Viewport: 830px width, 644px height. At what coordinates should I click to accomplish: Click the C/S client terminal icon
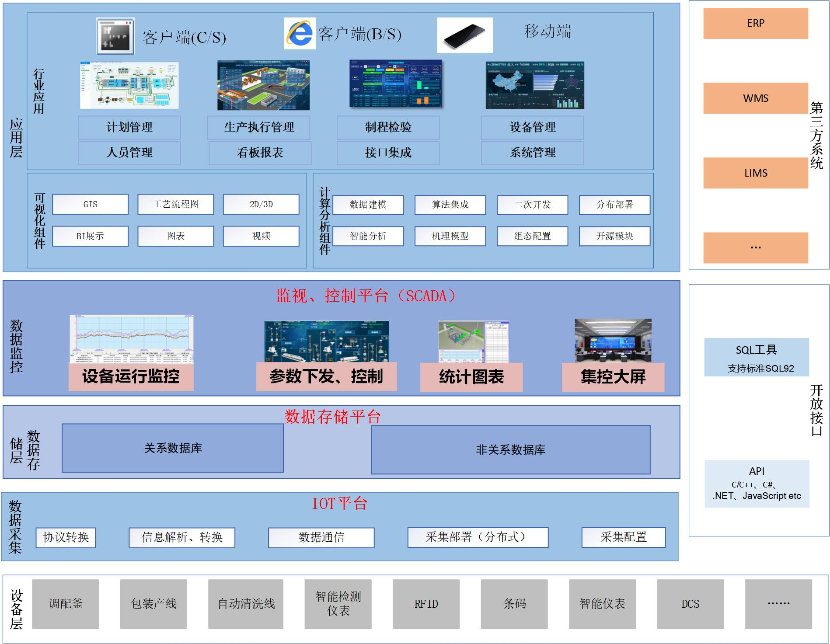coord(115,36)
